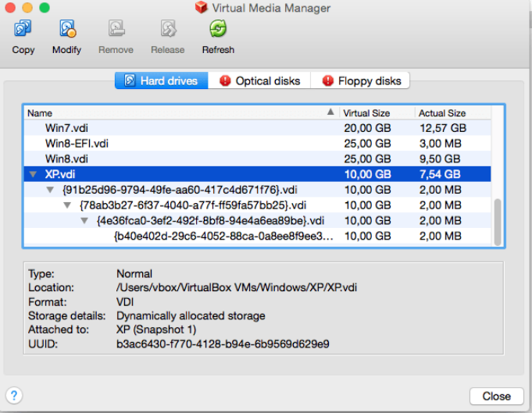
Task: Collapse the {4e36fca0-3ef2...} snapshot disk
Action: tap(84, 221)
